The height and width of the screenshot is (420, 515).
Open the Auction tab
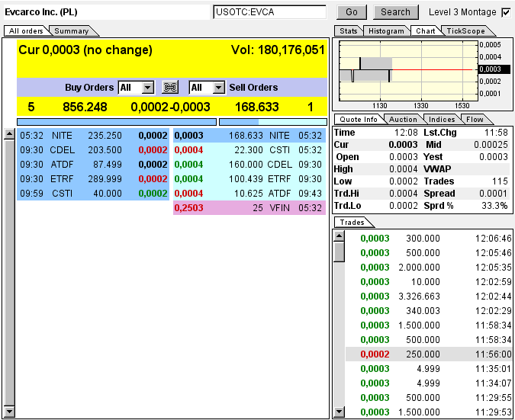tap(403, 120)
